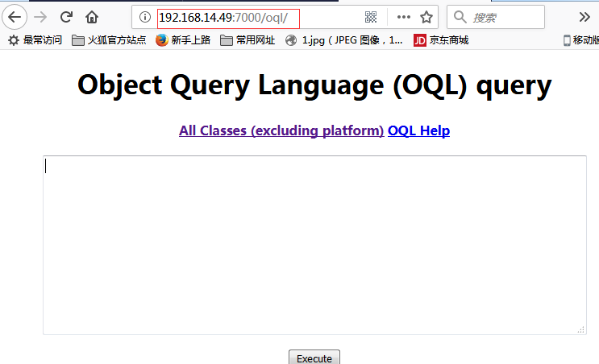Viewport: 599px width, 364px height.
Task: Open the 1.jpg JPEG image bookmark
Action: click(x=344, y=40)
